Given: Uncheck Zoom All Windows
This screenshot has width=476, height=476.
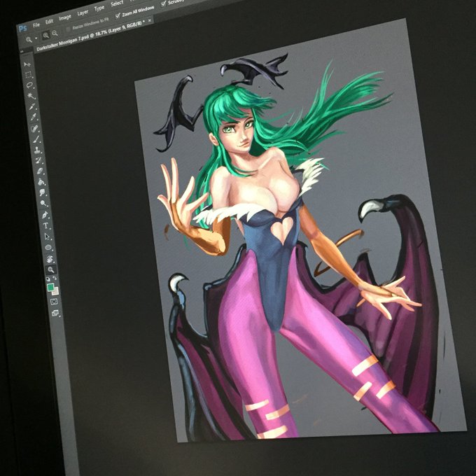Looking at the screenshot, I should click(118, 15).
